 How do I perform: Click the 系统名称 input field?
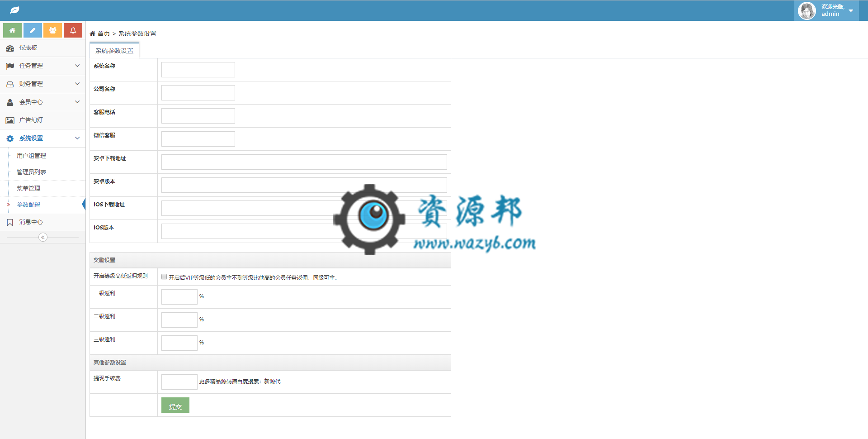tap(198, 70)
